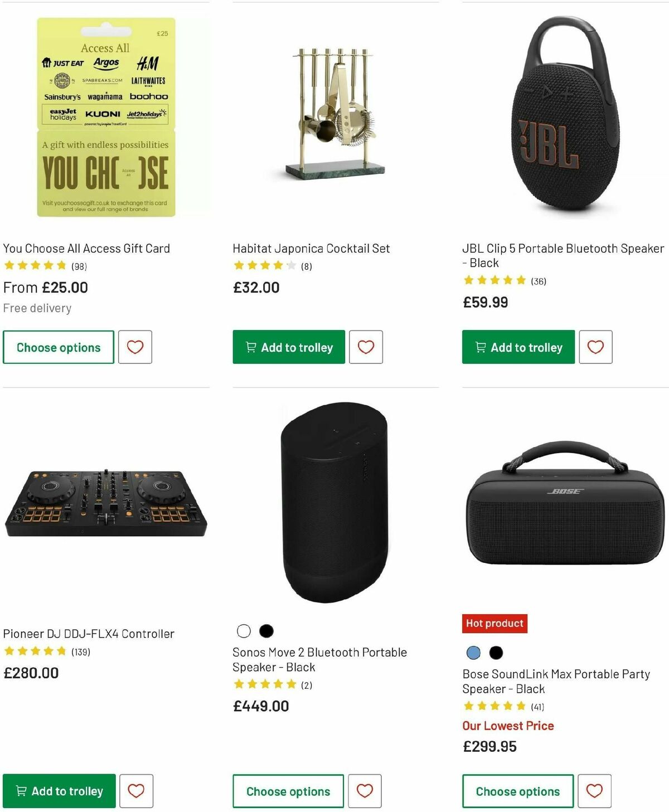669x812 pixels.
Task: Add Pioneer DJ DDJ-FLX4 Controller to trolley
Action: 59,791
